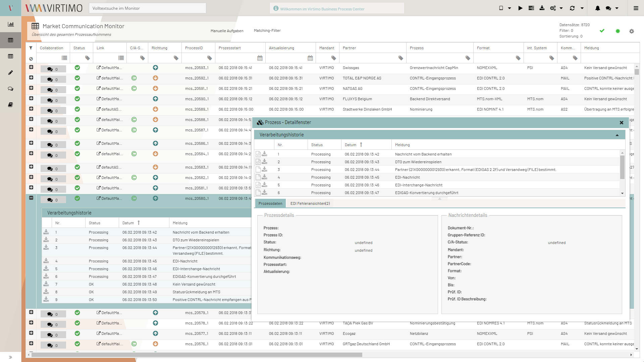Click the green checkmark next to Filter count

point(602,31)
